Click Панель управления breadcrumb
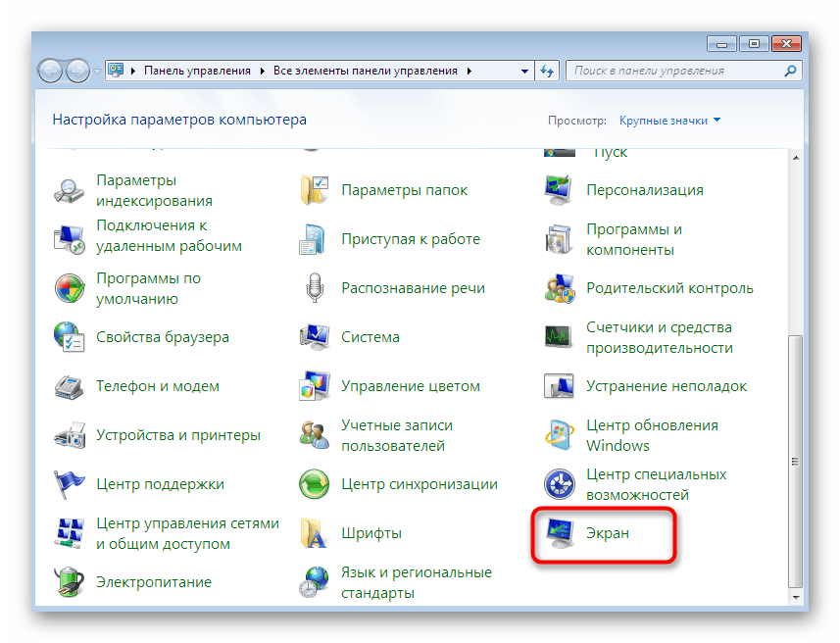Image resolution: width=840 pixels, height=643 pixels. [197, 71]
